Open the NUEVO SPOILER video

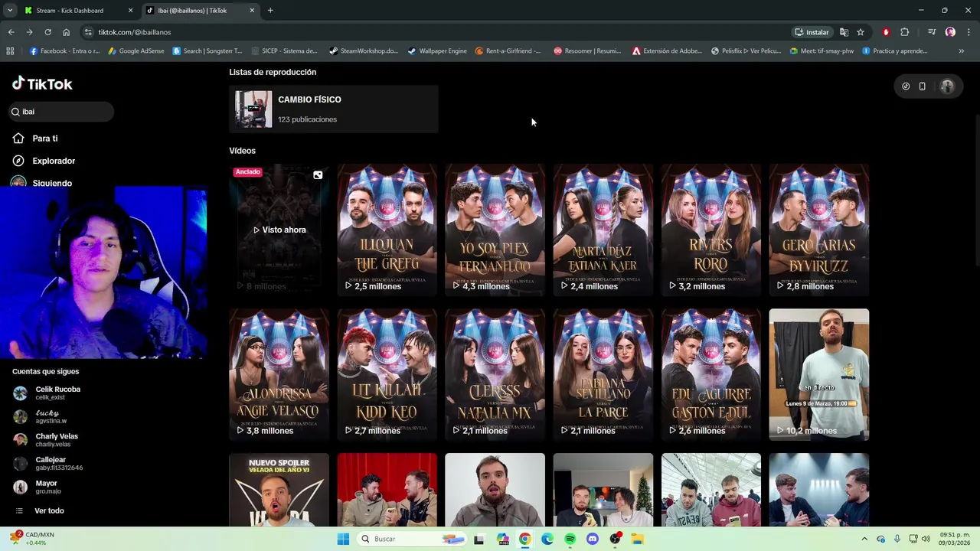(x=279, y=490)
